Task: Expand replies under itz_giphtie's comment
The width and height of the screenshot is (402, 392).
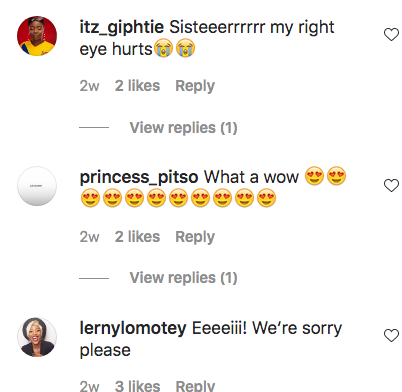Action: coord(183,128)
